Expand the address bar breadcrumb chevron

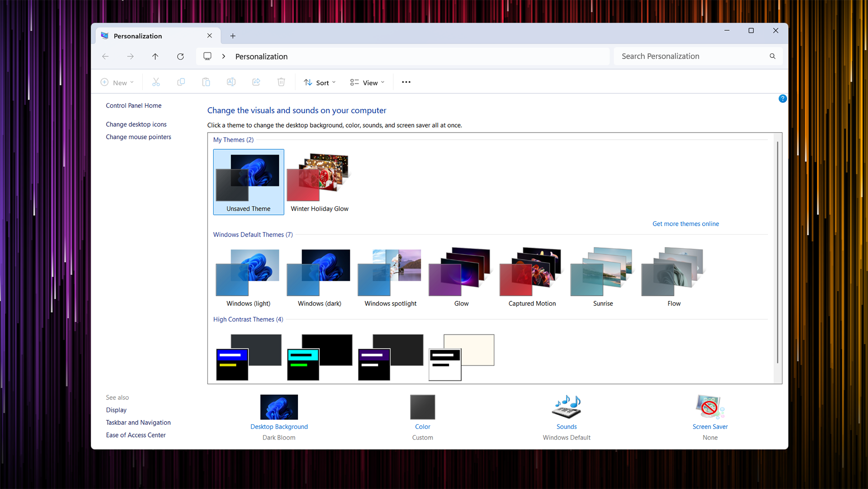pos(223,57)
